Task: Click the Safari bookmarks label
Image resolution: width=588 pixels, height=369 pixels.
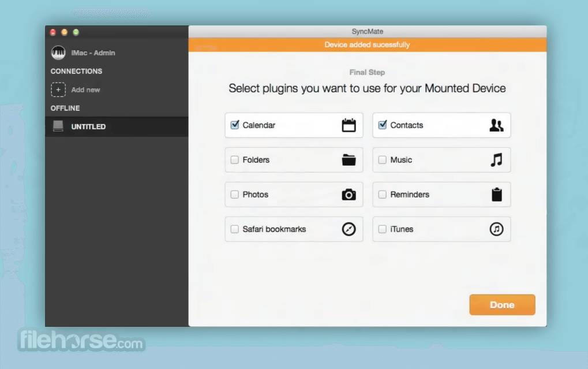Action: [x=274, y=229]
